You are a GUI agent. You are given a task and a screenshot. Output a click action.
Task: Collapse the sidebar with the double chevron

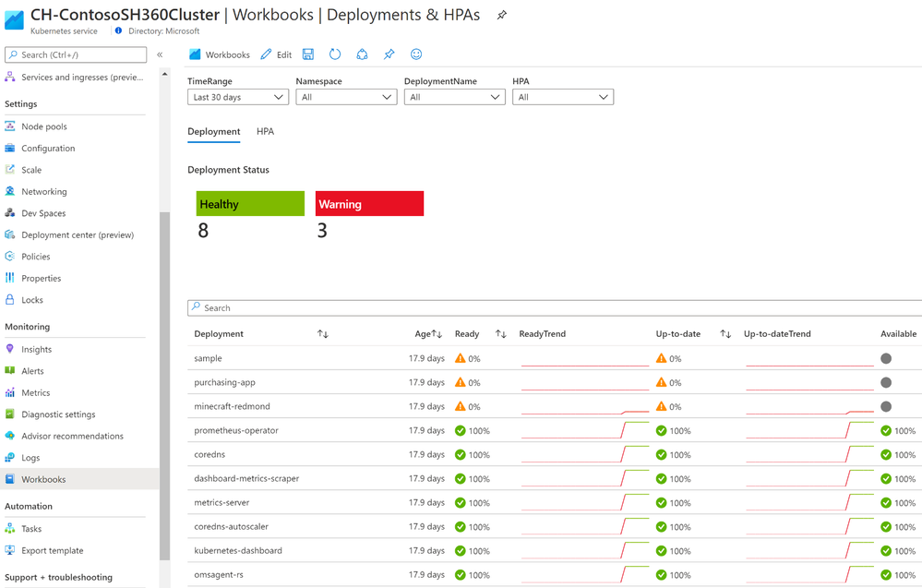click(x=160, y=54)
